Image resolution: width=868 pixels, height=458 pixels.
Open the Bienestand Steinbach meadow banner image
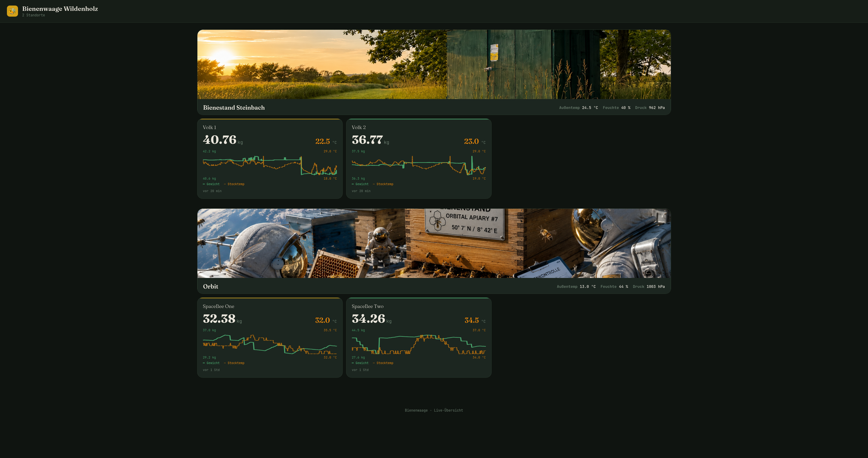click(x=434, y=64)
